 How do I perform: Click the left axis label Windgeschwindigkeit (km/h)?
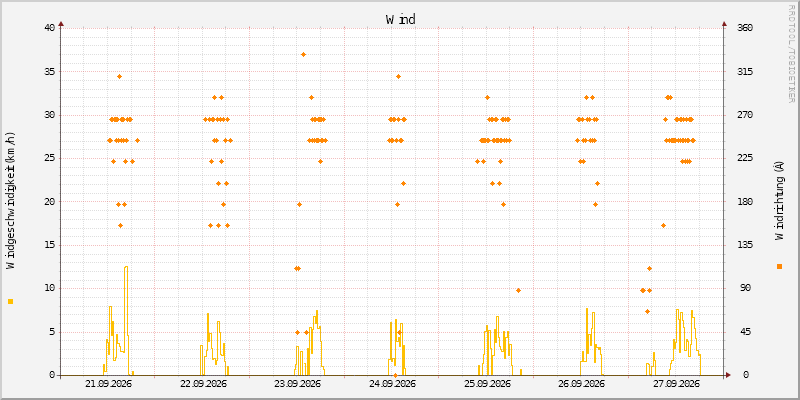click(x=10, y=200)
